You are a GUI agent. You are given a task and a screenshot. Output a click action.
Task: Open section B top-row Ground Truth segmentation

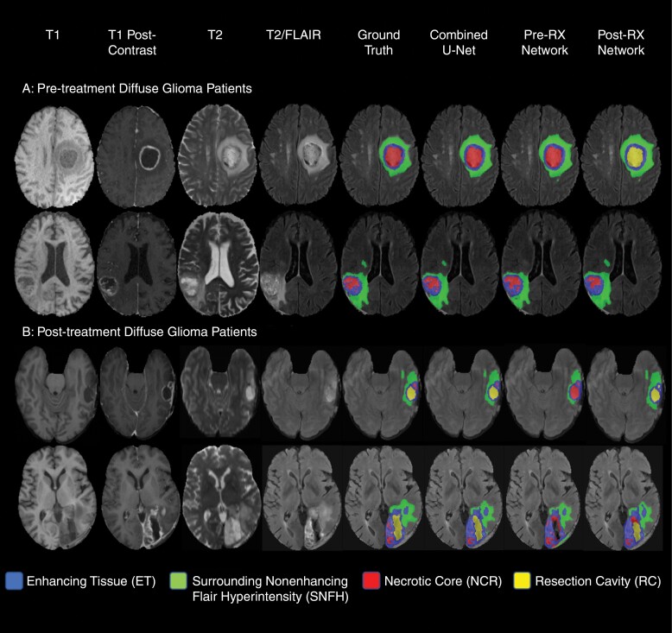coord(382,395)
